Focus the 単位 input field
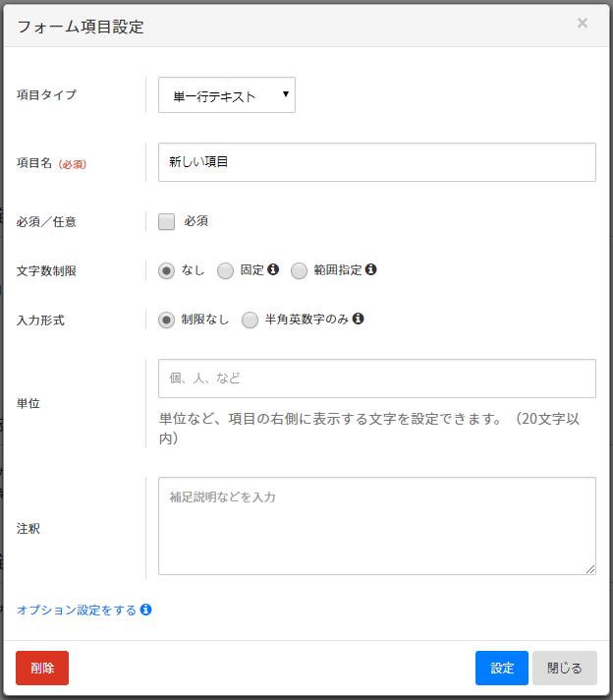Viewport: 613px width, 700px height. pos(376,379)
